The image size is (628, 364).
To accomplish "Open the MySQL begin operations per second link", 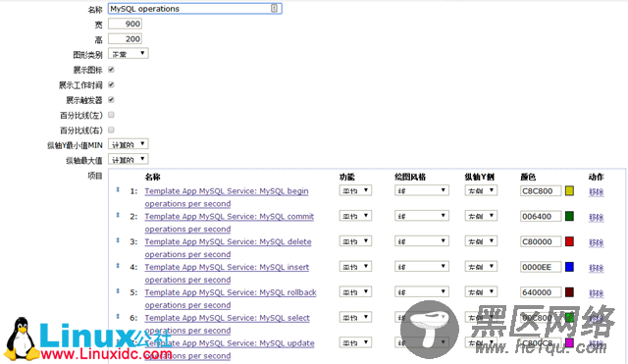I will (x=227, y=197).
